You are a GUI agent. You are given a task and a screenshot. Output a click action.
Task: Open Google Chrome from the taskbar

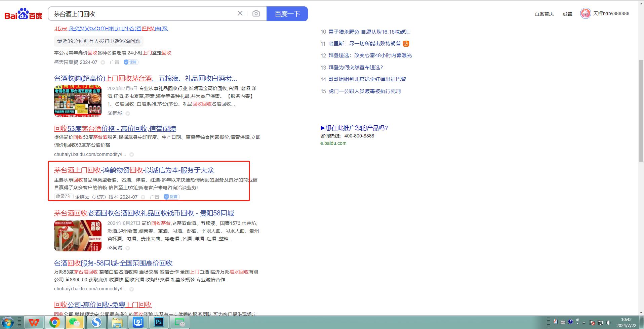[x=54, y=322]
